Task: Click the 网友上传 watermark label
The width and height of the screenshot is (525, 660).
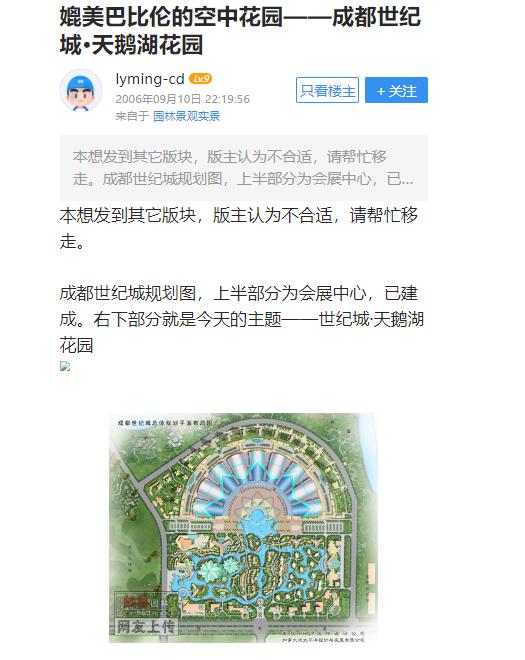Action: (146, 627)
